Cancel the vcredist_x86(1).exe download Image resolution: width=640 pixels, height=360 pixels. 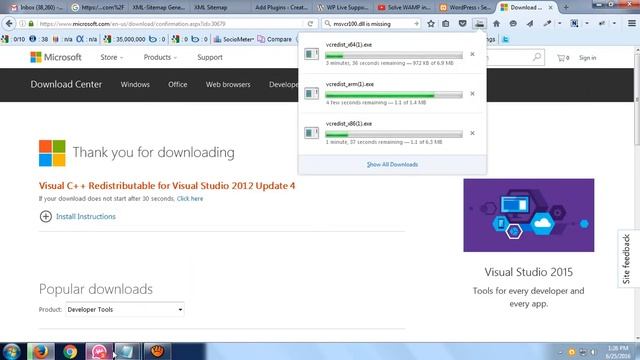pos(472,133)
